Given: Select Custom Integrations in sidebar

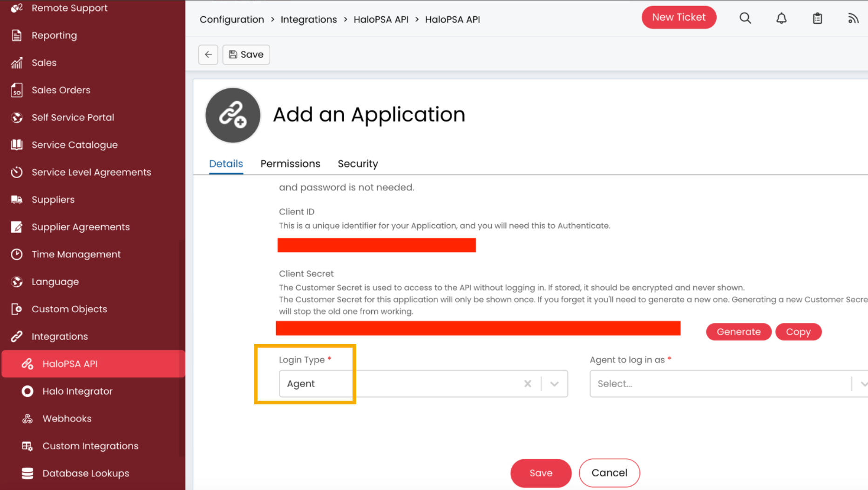Looking at the screenshot, I should (90, 446).
